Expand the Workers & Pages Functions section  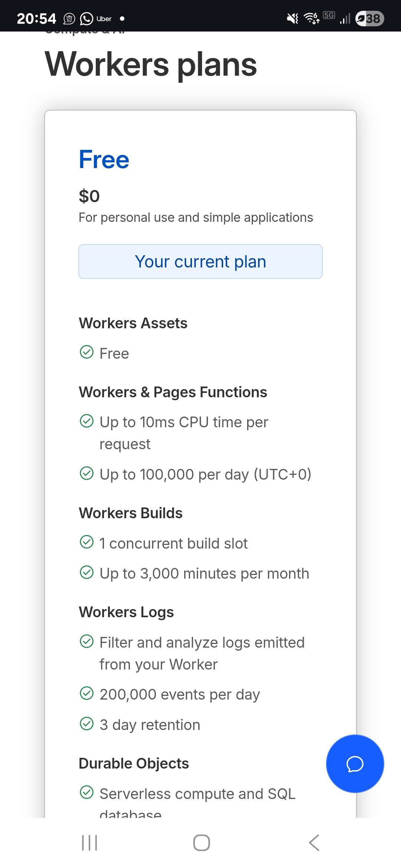coord(173,391)
